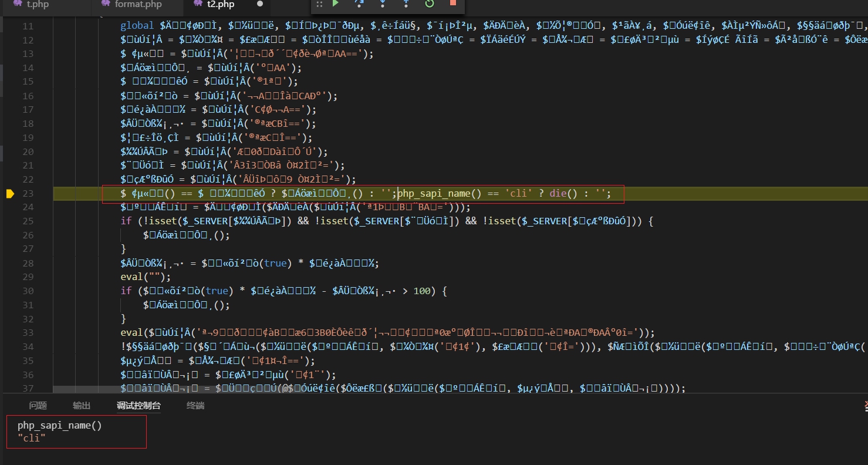The width and height of the screenshot is (868, 465).
Task: Restart the debug session with green arrow
Action: [429, 4]
